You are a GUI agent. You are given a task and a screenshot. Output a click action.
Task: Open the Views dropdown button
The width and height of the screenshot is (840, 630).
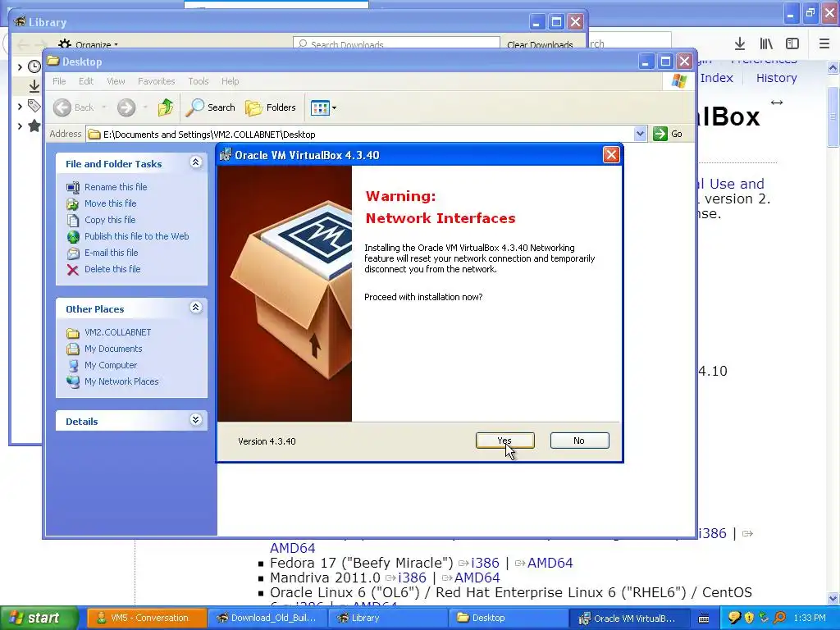point(323,107)
